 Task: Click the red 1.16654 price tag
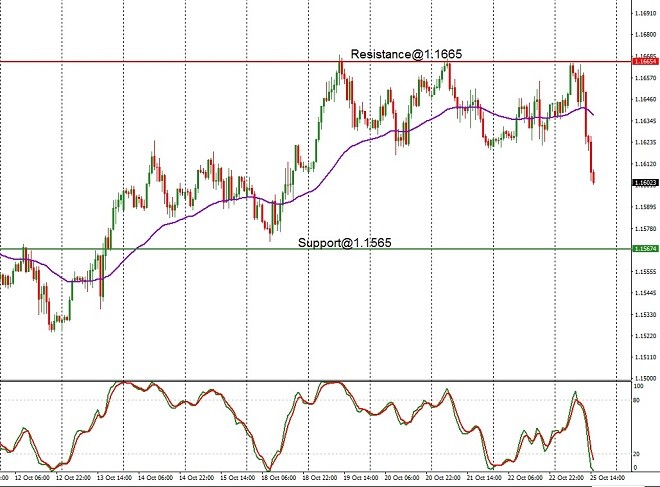pyautogui.click(x=646, y=61)
